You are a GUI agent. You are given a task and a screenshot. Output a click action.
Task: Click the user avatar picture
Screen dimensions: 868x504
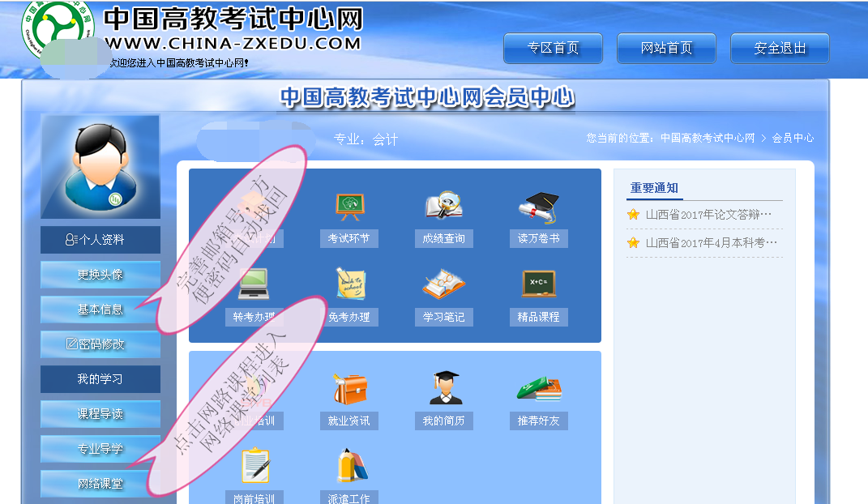pos(100,166)
